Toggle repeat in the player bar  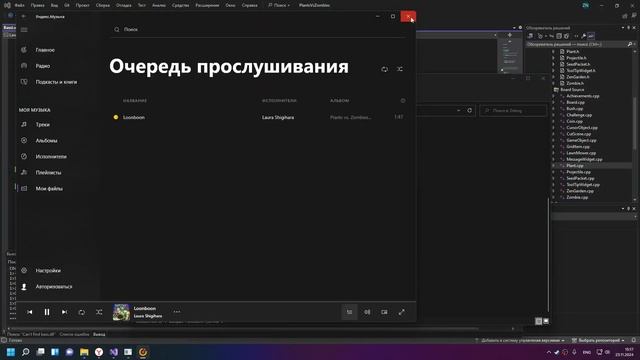click(82, 312)
